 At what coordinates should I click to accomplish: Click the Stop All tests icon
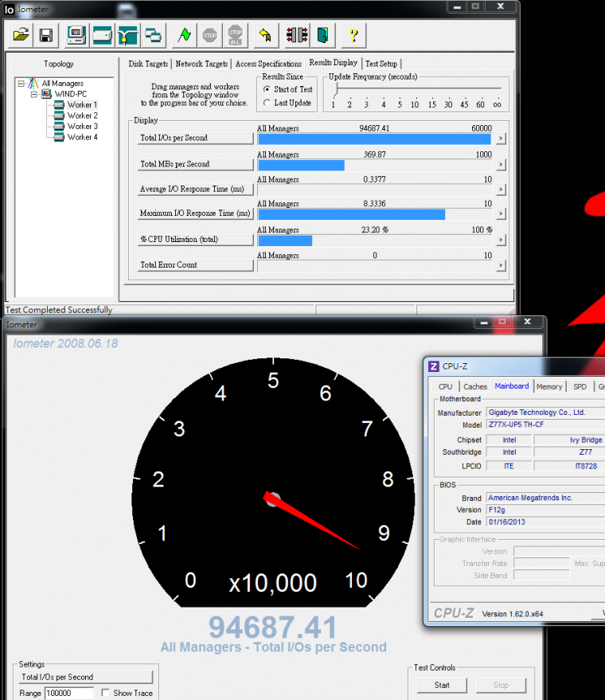pos(236,35)
